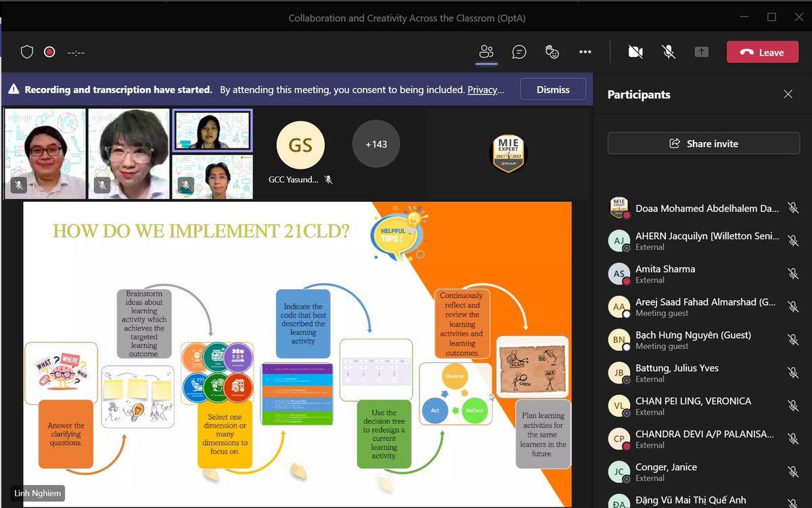Click mic icon beside Bạch Hưng Nguyên
812x508 pixels.
[x=793, y=340]
